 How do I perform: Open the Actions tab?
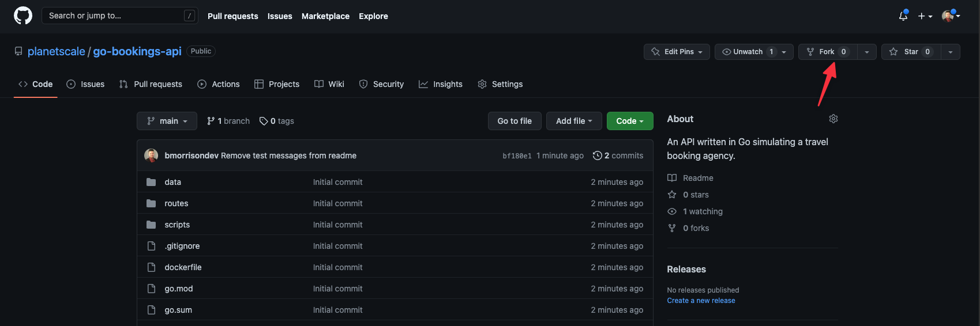click(219, 84)
